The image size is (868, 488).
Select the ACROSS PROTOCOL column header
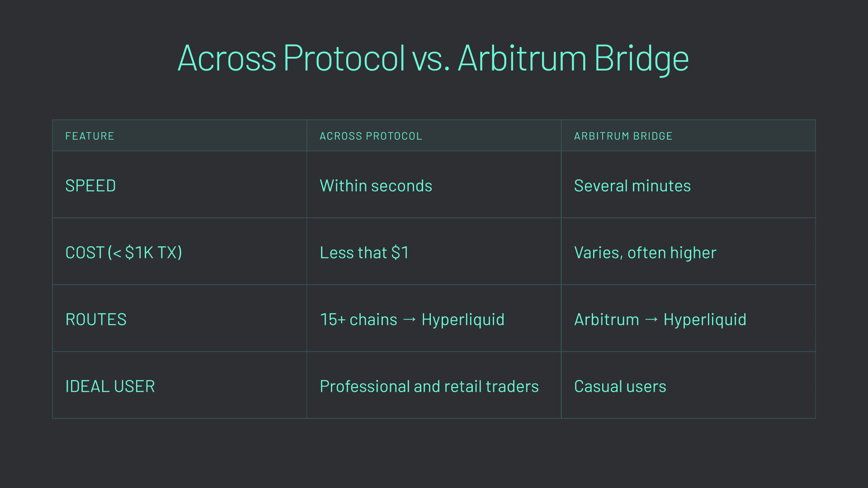pyautogui.click(x=371, y=136)
